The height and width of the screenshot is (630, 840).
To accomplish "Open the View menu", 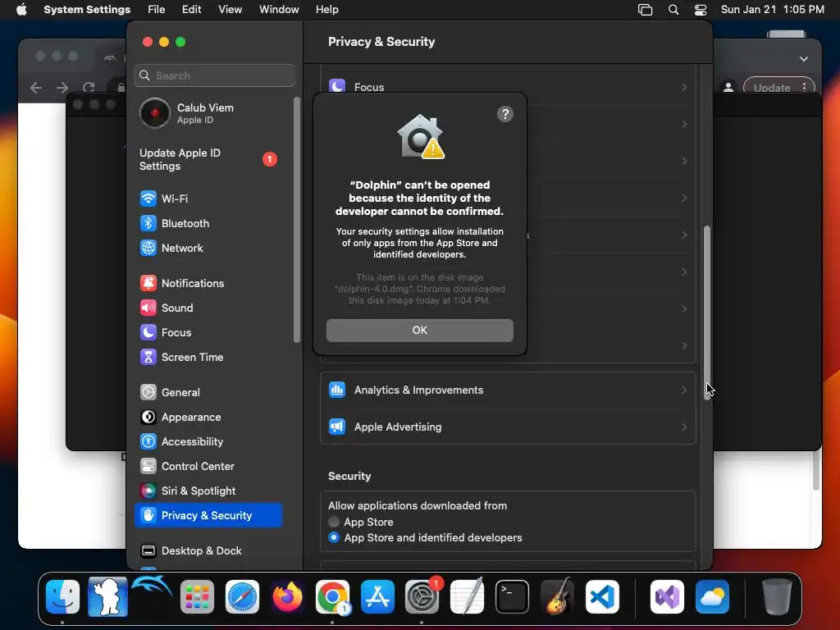I will (x=230, y=10).
